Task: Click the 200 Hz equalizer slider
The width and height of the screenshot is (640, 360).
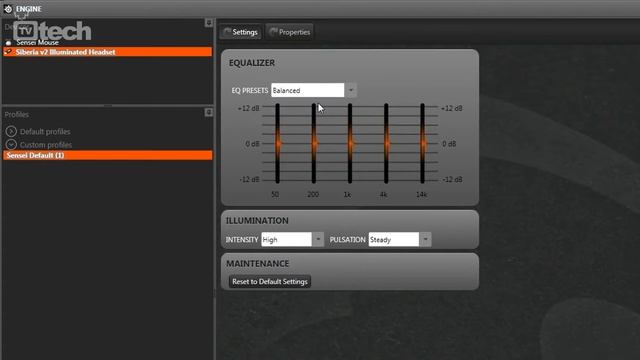Action: pyautogui.click(x=314, y=143)
